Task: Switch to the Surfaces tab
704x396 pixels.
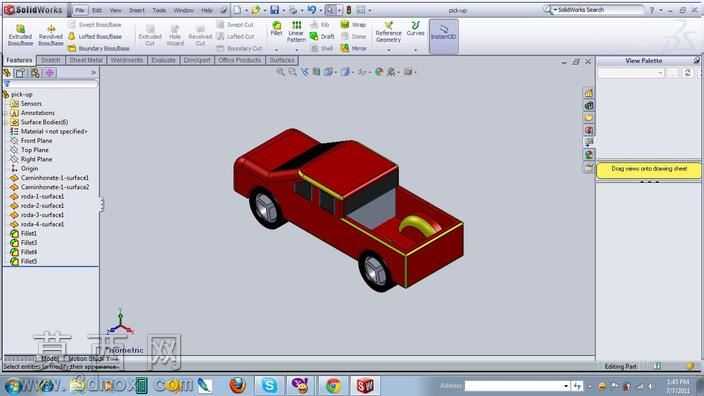Action: click(x=282, y=60)
